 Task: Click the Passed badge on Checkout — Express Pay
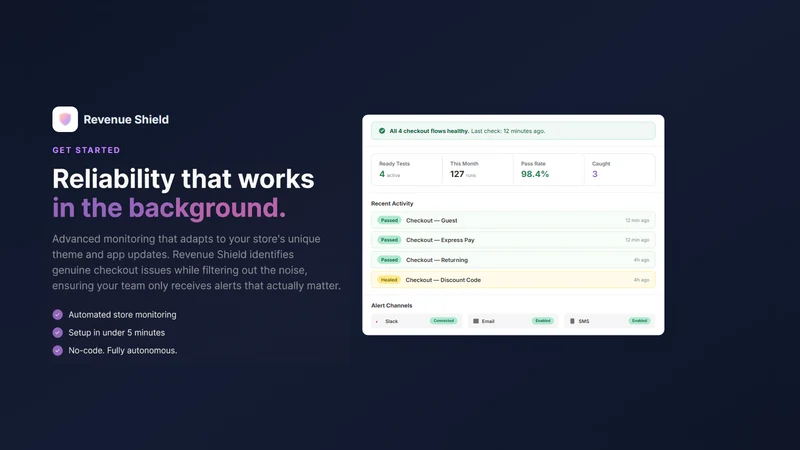click(x=389, y=240)
